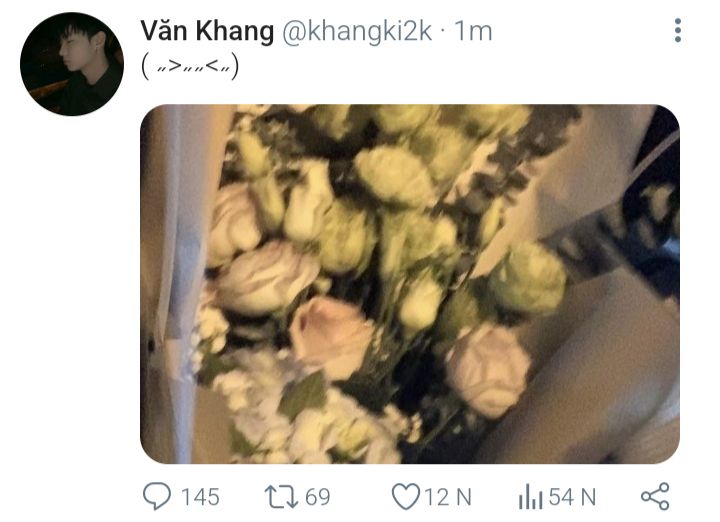Open the three-dot more options menu
720x522 pixels.
(x=677, y=31)
